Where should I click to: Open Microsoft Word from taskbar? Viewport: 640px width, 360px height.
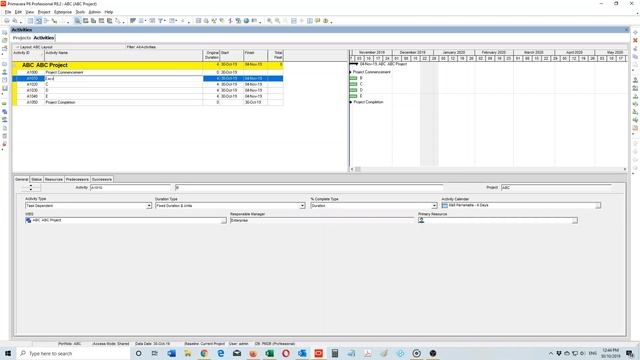[171, 353]
